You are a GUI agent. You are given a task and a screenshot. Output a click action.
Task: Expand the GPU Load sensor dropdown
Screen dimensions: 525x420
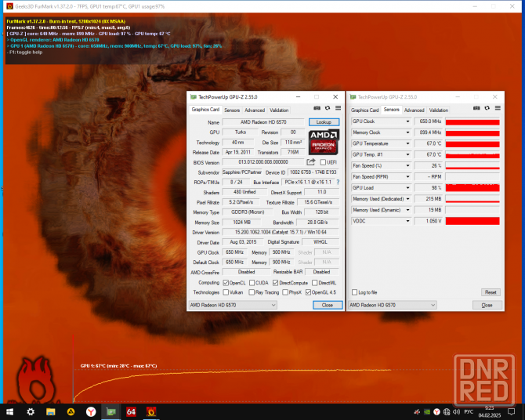pos(407,187)
